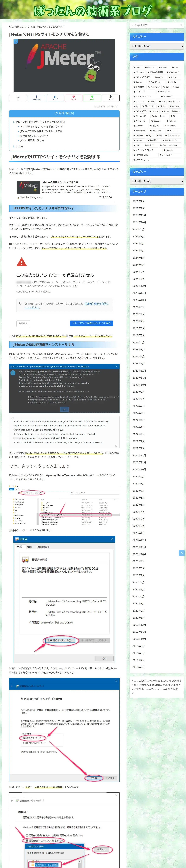Image resolution: width=186 pixels, height=868 pixels.
Task: Collapse the table of contents via [閉じる]
Action: click(69, 113)
